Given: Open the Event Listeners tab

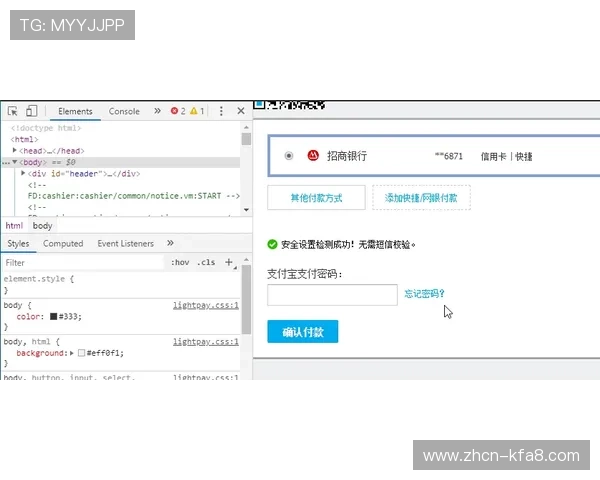Looking at the screenshot, I should click(126, 243).
